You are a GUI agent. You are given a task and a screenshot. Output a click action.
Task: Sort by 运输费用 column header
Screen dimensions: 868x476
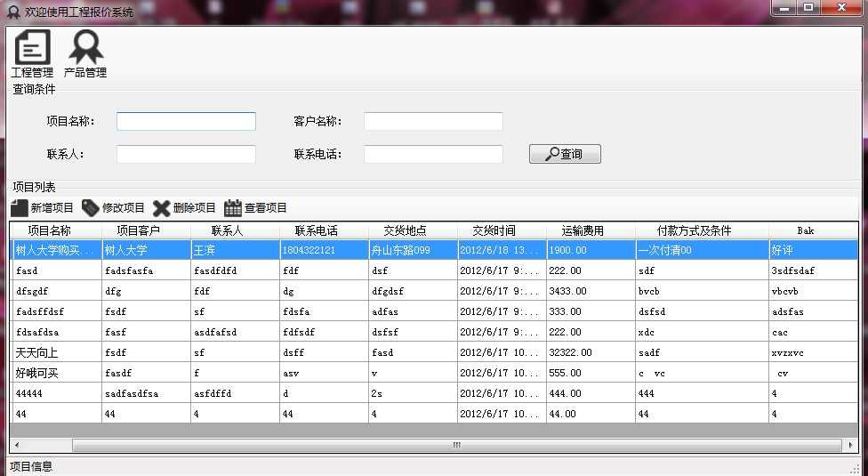tap(591, 230)
